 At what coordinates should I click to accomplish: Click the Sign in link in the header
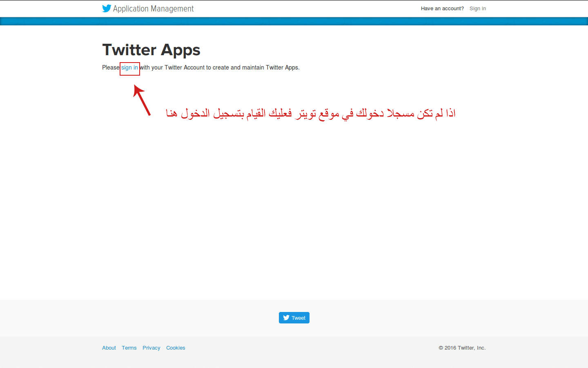click(478, 8)
